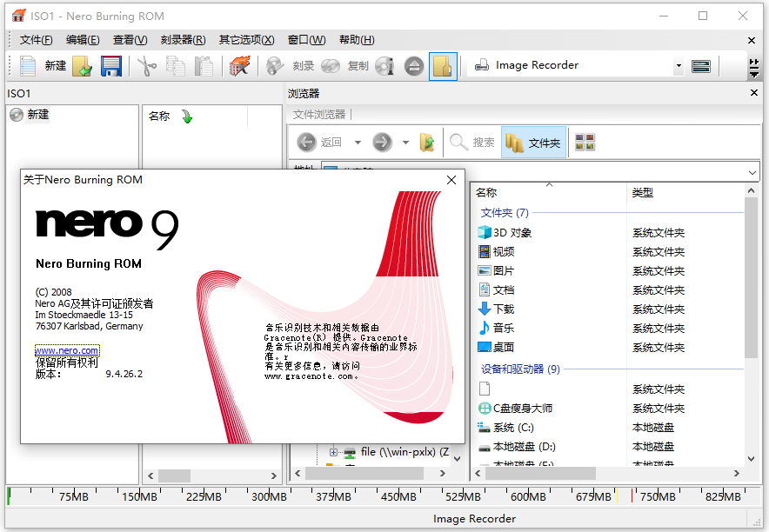
Task: Click the disc info icon in toolbar
Action: [x=385, y=66]
